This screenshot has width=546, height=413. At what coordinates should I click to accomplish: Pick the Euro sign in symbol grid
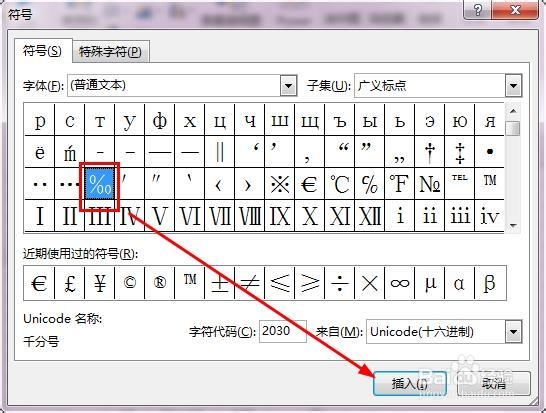pos(309,184)
